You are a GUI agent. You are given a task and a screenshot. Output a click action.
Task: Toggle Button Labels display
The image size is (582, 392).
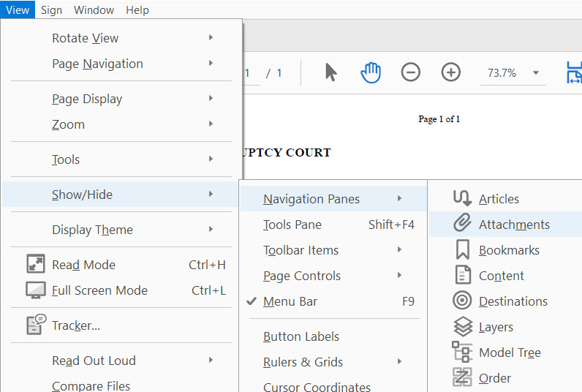(x=333, y=336)
